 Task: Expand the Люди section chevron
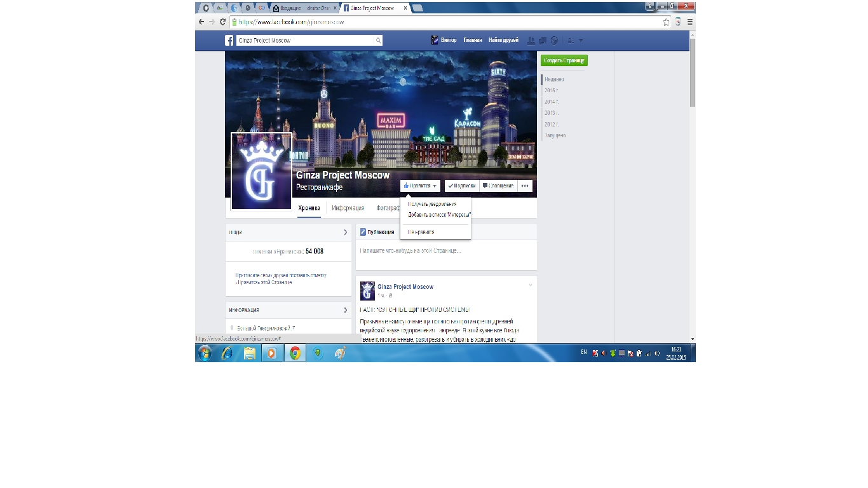(x=346, y=233)
